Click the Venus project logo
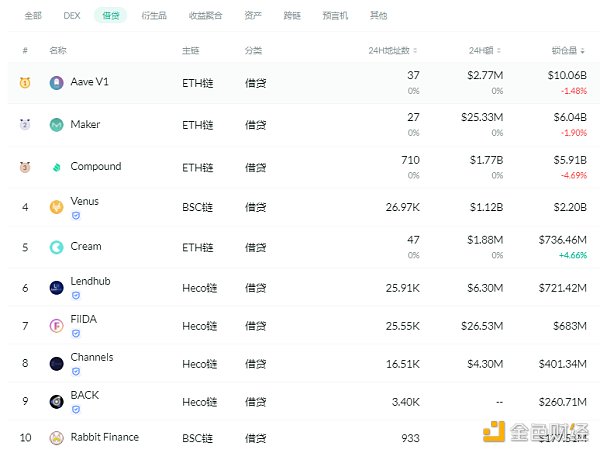The width and height of the screenshot is (600, 453). point(57,207)
